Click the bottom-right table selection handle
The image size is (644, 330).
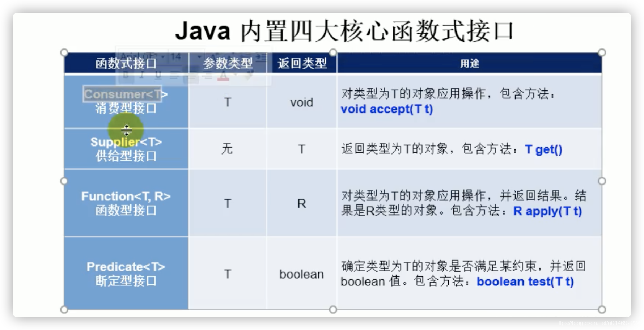(x=602, y=309)
